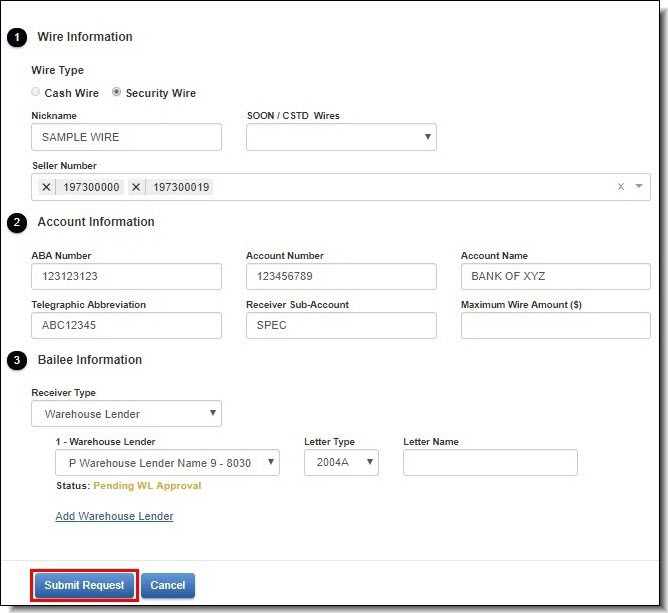Screen dimensions: 668x613
Task: Select the Cash Wire radio option
Action: [36, 92]
